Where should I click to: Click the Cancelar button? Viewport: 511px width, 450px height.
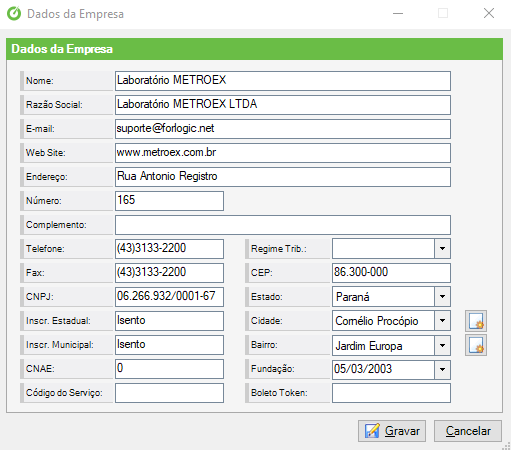coord(468,431)
